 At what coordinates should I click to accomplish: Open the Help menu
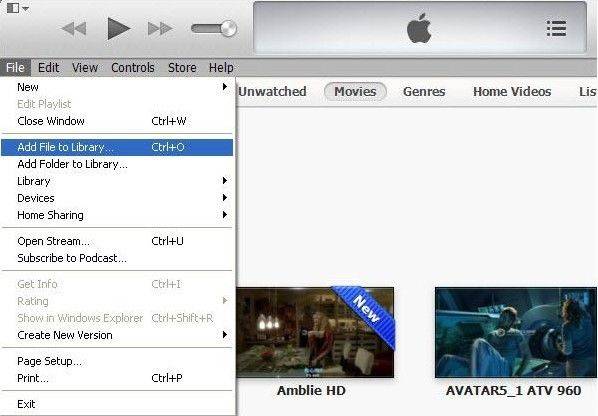tap(221, 67)
